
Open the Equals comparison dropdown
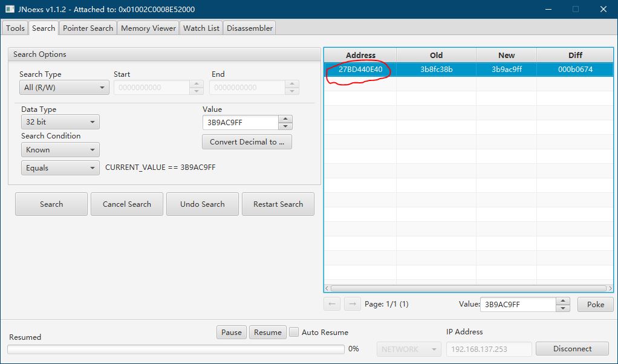tap(60, 168)
